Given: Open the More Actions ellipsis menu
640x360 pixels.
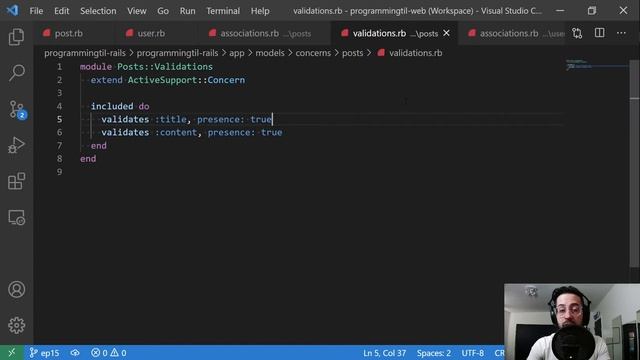Looking at the screenshot, I should (621, 33).
